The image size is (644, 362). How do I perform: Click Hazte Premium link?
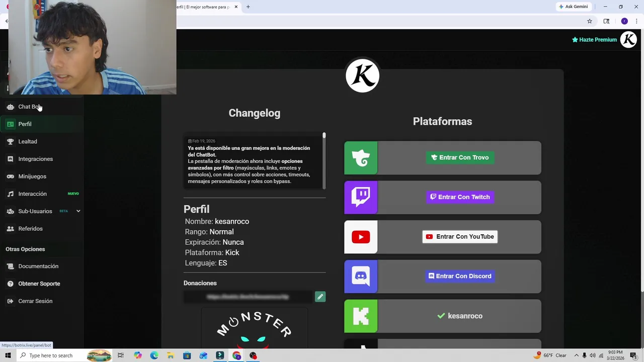coord(594,40)
